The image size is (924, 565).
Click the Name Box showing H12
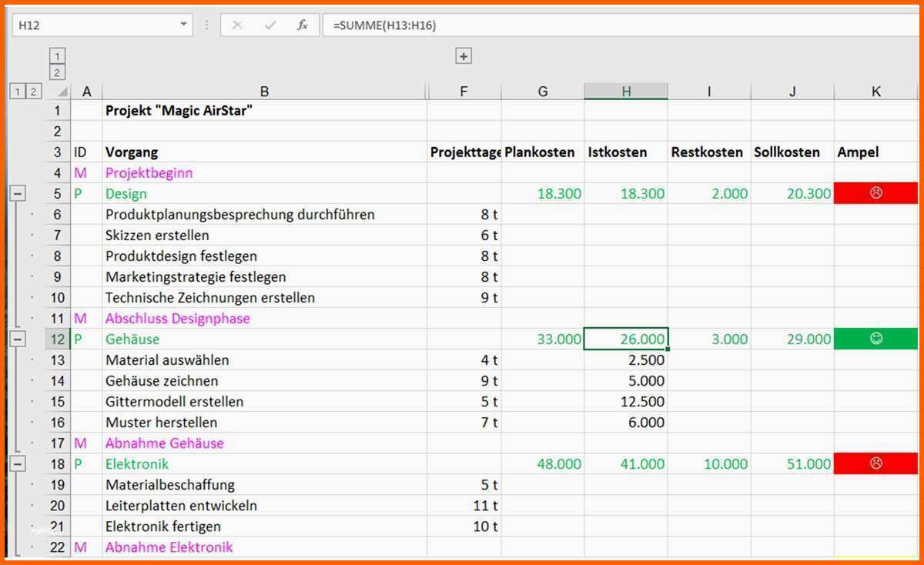pos(102,25)
